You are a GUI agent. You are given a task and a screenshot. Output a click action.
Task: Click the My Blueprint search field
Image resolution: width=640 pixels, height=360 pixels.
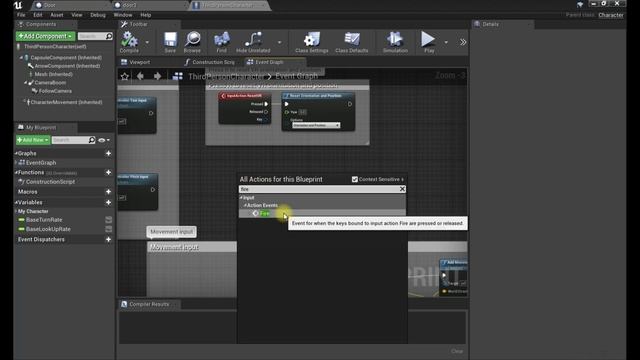coord(73,140)
